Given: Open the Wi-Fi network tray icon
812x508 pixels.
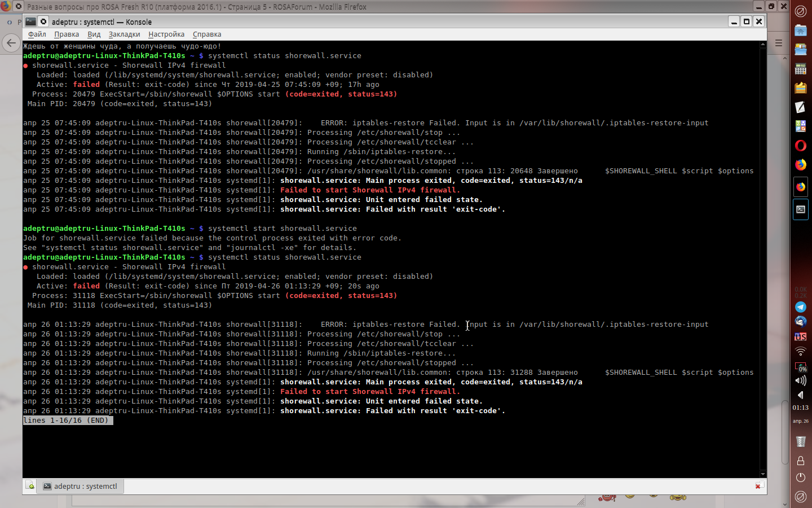Looking at the screenshot, I should [x=801, y=351].
